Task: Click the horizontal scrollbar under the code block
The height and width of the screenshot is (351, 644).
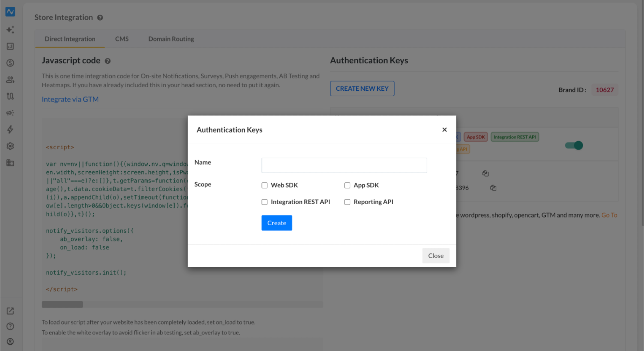Action: pyautogui.click(x=62, y=304)
